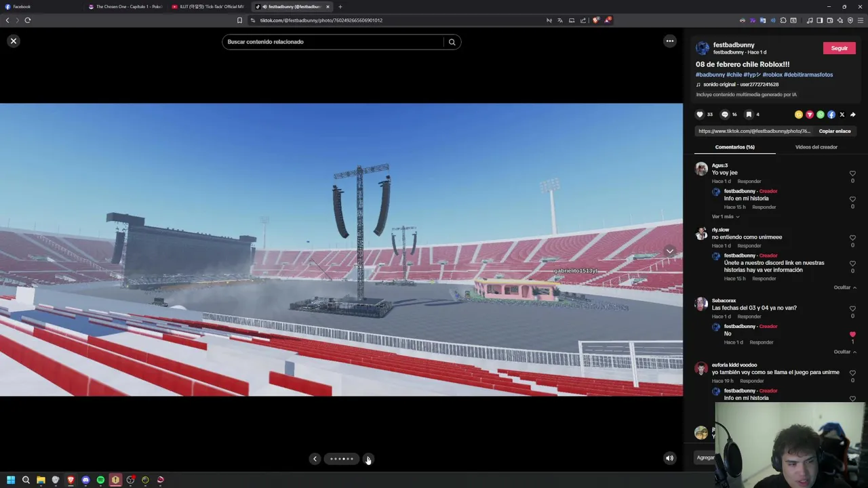Screen dimensions: 868x488
Task: Go back with the browser back arrow
Action: (7, 20)
